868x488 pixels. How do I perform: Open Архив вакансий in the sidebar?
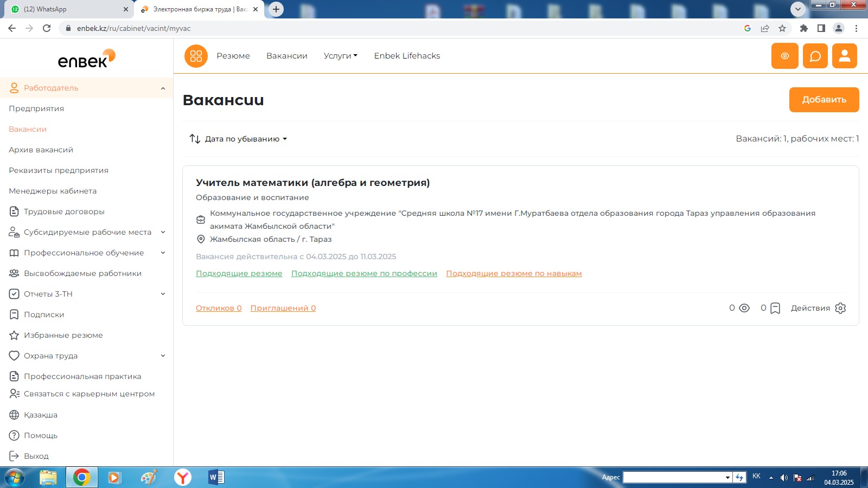(41, 150)
